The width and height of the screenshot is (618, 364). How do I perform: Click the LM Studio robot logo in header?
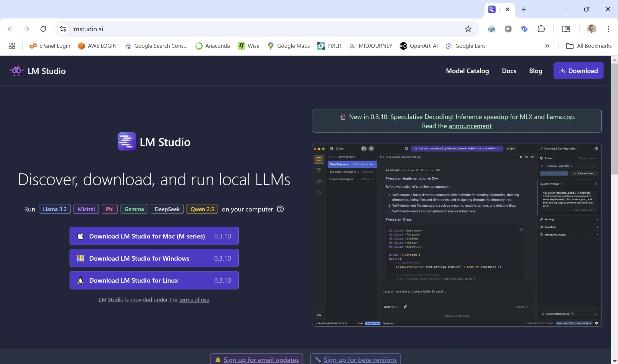point(16,71)
